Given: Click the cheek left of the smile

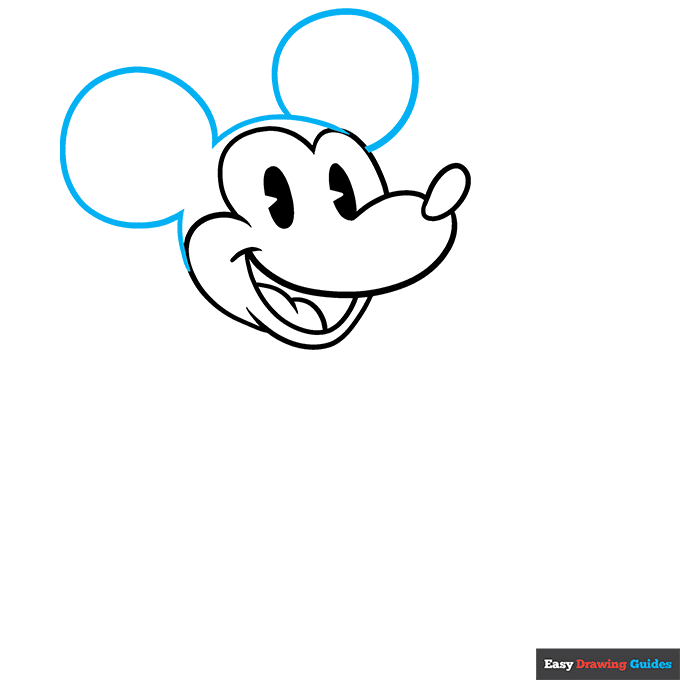Looking at the screenshot, I should (x=212, y=252).
